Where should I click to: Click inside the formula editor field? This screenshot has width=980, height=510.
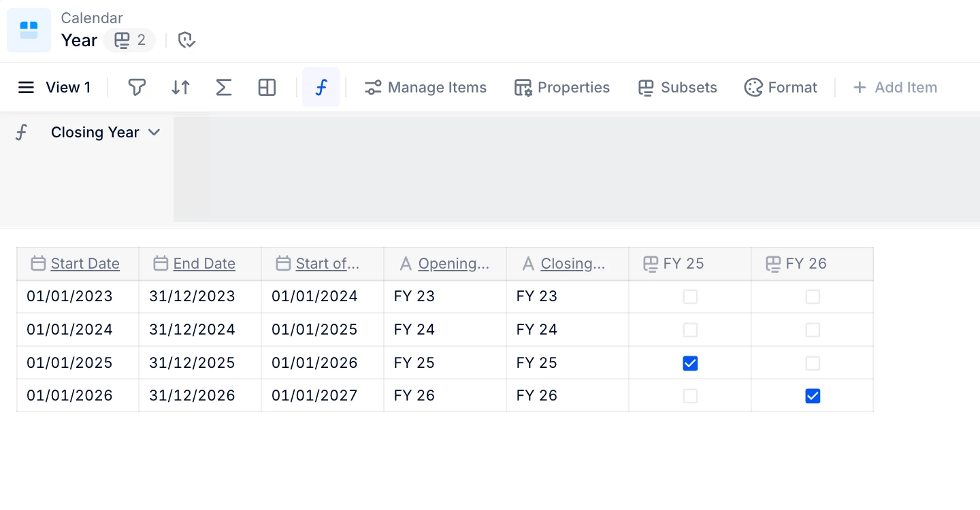pyautogui.click(x=576, y=169)
